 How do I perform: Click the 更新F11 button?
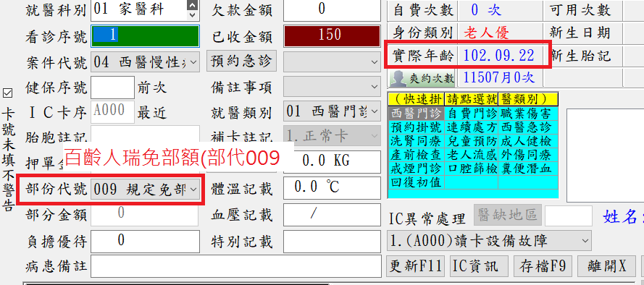click(x=416, y=266)
